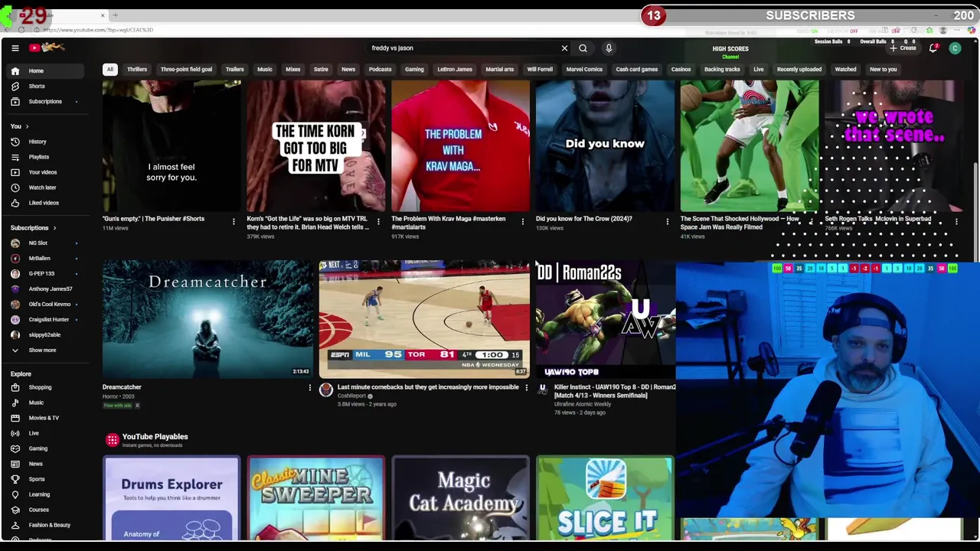Play Drums Explorer playable
This screenshot has height=551, width=980.
[x=171, y=498]
